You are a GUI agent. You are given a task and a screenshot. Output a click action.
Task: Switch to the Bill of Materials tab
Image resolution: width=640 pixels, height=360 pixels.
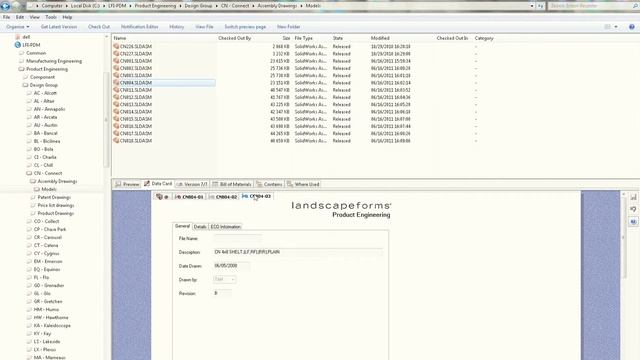click(232, 184)
